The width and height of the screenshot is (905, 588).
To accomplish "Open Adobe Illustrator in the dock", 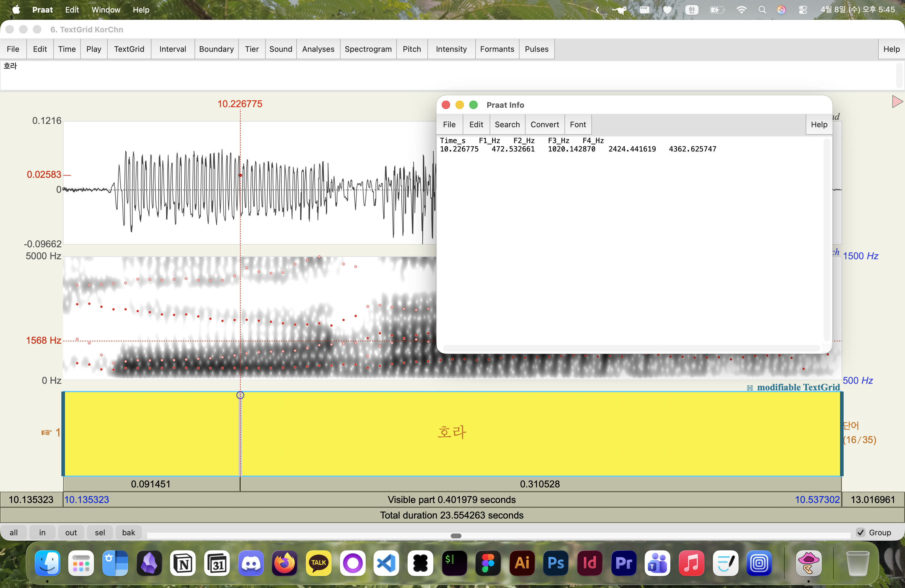I will point(522,563).
